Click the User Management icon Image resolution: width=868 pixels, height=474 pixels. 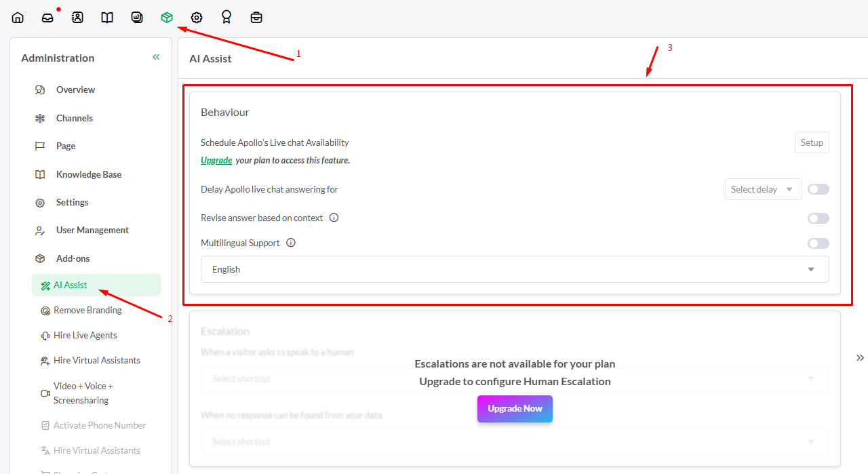(40, 231)
